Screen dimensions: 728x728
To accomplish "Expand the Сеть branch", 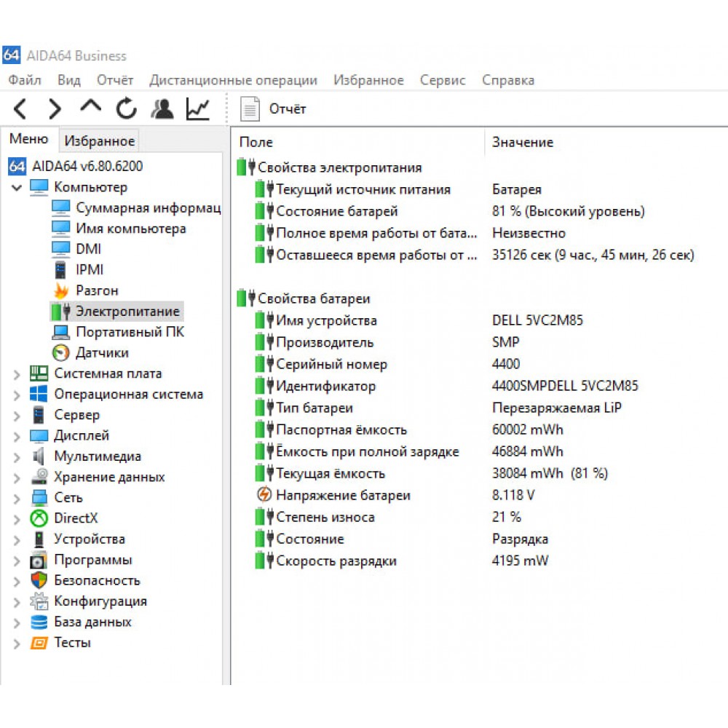I will click(x=17, y=498).
